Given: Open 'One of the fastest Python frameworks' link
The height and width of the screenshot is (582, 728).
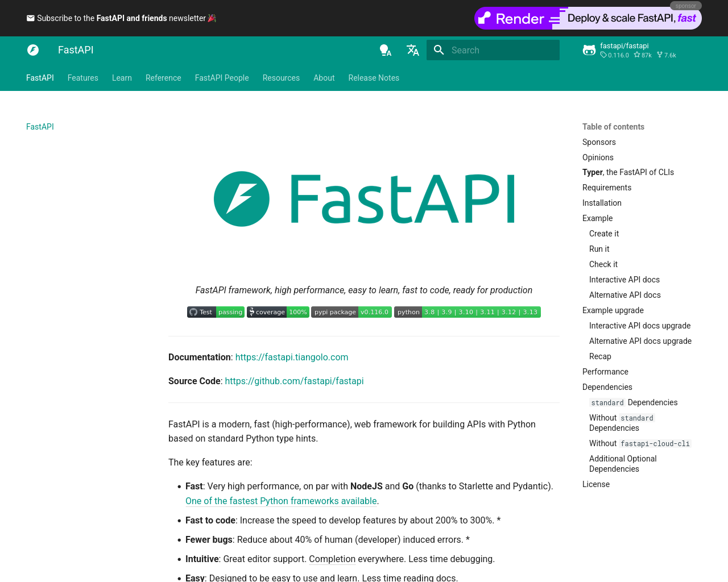Looking at the screenshot, I should tap(281, 501).
